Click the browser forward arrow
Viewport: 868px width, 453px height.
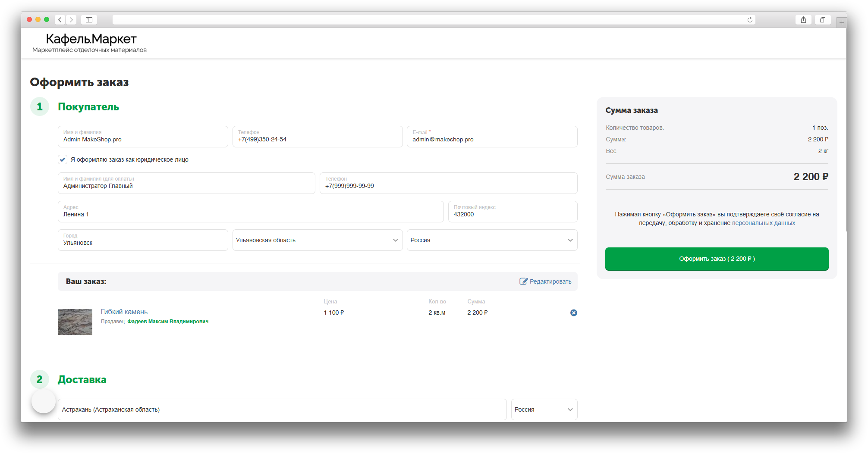tap(72, 20)
